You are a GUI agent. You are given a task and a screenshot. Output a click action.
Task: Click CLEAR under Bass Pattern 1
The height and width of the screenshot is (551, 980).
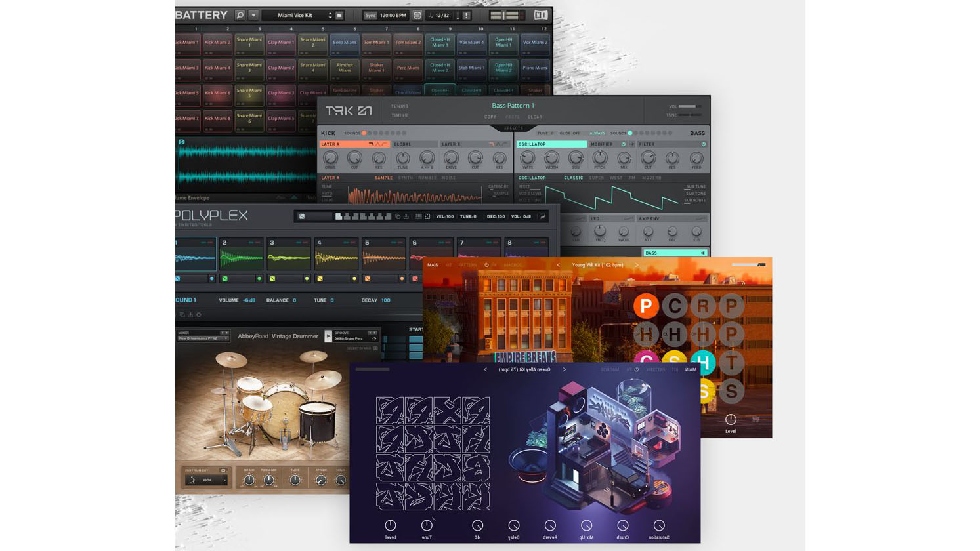535,117
